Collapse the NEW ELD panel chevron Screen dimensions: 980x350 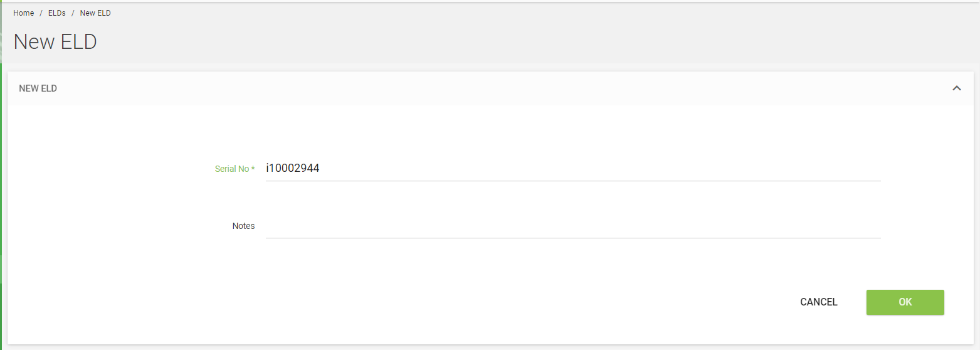[957, 88]
